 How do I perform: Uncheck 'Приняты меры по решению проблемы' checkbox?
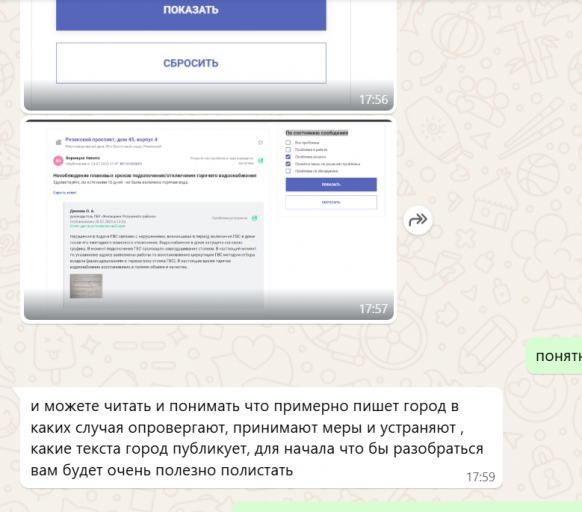click(288, 164)
